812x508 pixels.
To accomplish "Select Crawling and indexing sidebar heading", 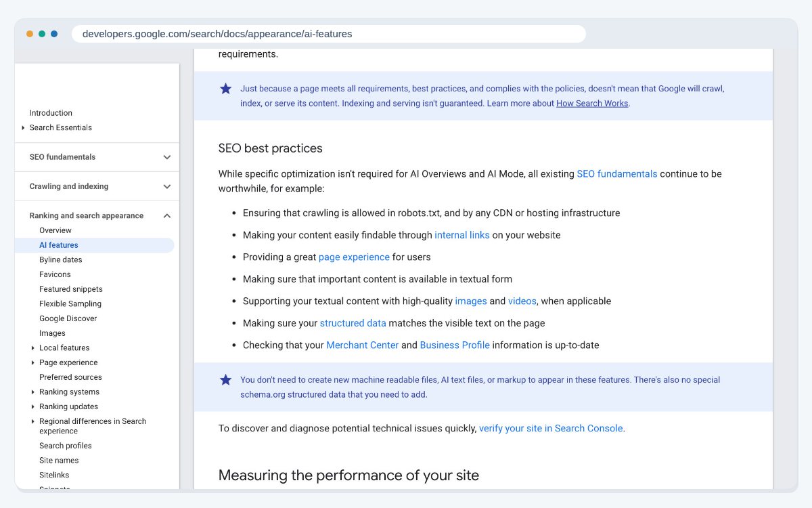I will (x=68, y=186).
